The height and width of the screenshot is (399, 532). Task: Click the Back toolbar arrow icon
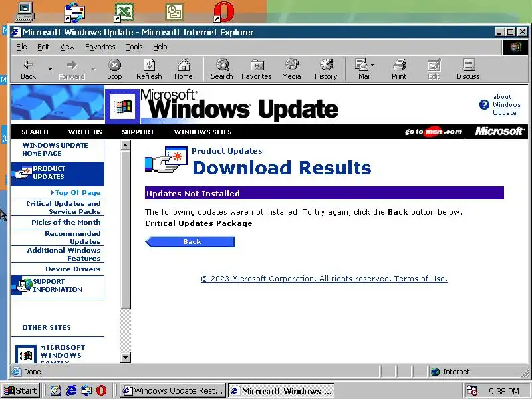pos(28,65)
